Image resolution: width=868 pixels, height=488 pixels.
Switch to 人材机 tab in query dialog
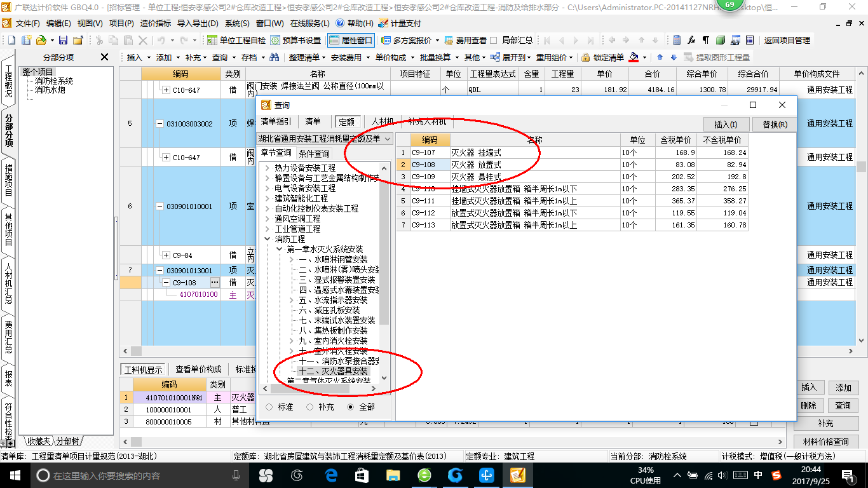click(382, 121)
